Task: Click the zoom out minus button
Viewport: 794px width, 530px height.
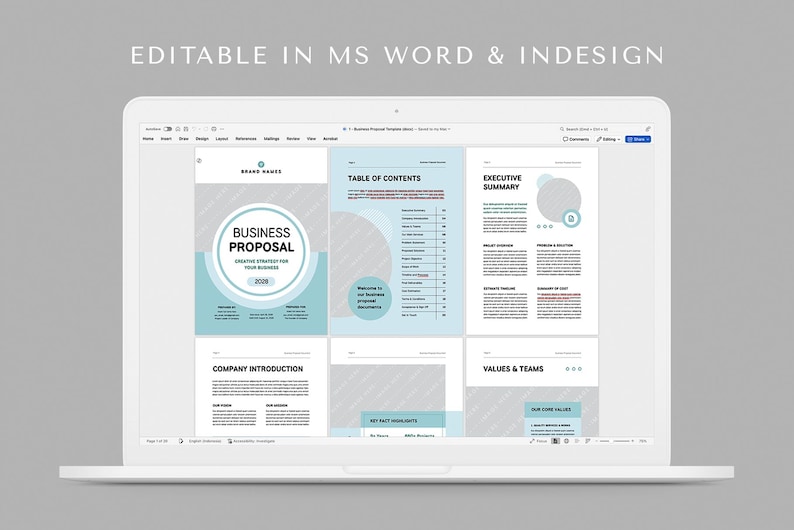Action: [596, 441]
